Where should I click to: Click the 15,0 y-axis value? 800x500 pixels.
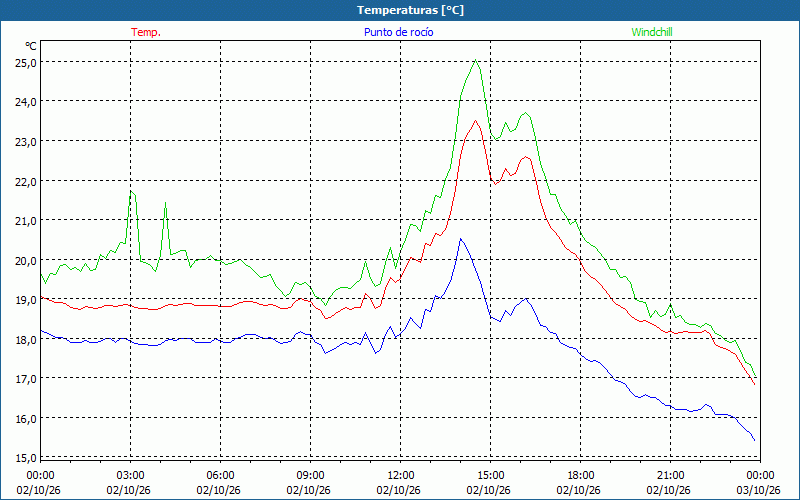(x=26, y=458)
